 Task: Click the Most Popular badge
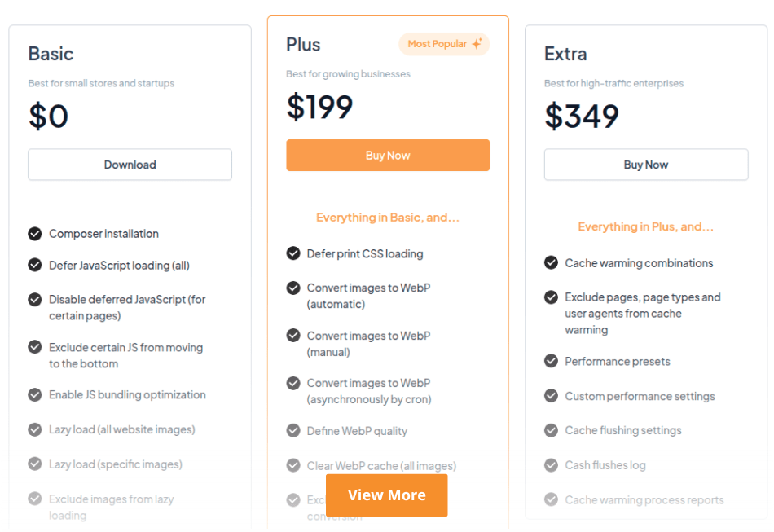[443, 44]
